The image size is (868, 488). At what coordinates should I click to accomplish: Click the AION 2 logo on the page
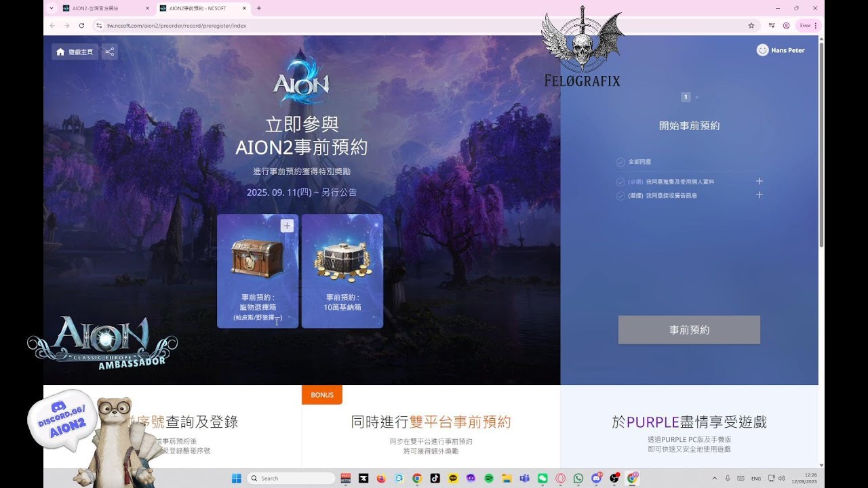[x=300, y=79]
